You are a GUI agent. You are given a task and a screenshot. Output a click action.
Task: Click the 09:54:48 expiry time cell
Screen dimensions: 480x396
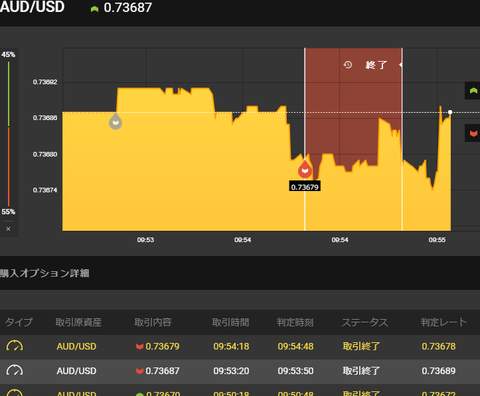pos(296,346)
